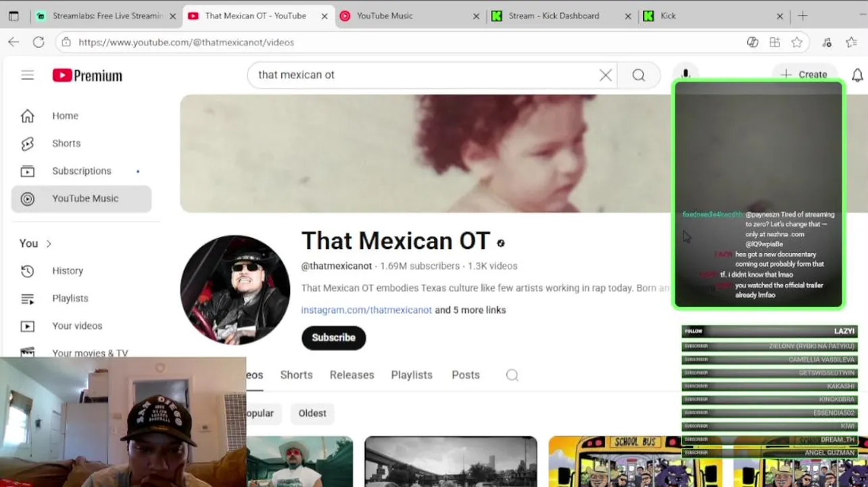
Task: Open instagram.com/thatmexicanot link
Action: click(x=366, y=310)
